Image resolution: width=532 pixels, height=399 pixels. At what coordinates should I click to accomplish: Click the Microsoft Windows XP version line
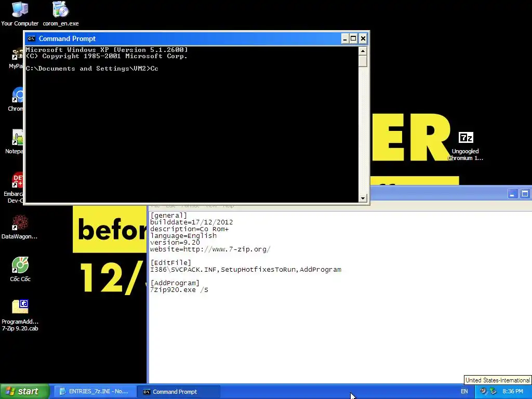point(107,50)
